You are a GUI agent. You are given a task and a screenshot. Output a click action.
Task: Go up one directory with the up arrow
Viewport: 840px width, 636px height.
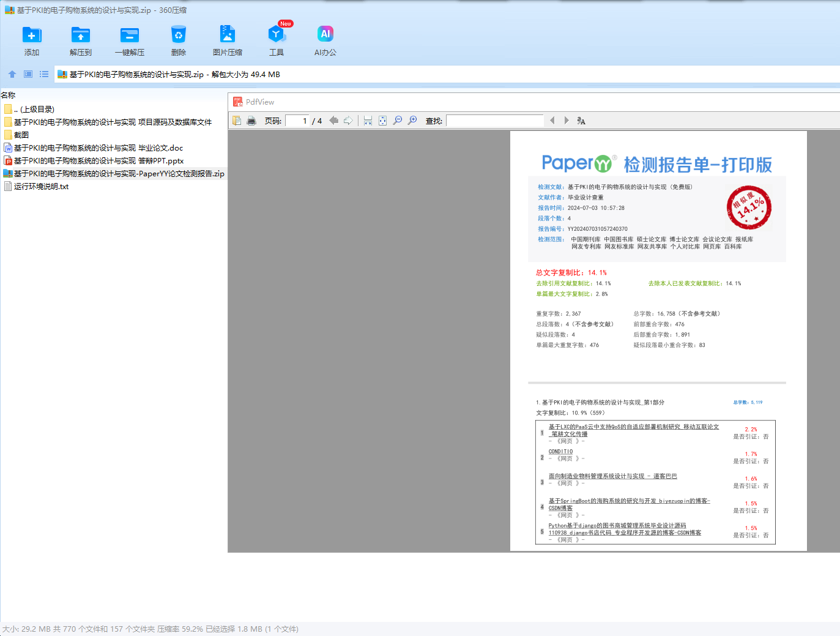click(12, 74)
